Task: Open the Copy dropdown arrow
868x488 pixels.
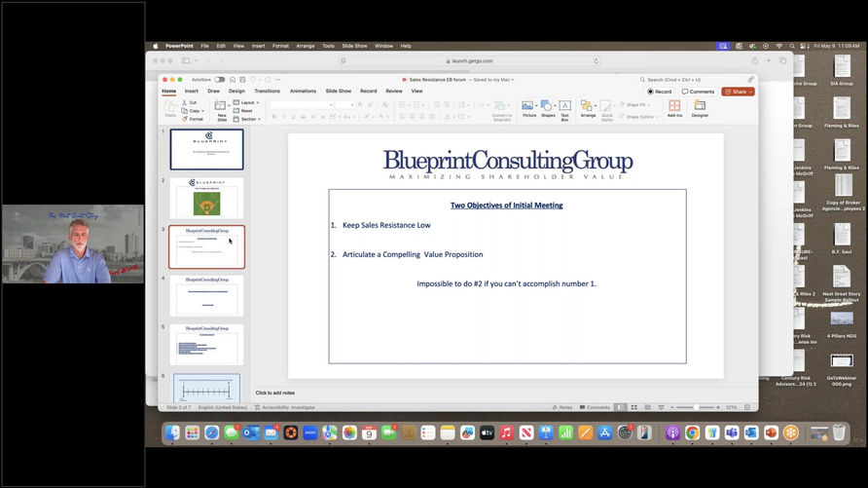Action: [x=203, y=111]
